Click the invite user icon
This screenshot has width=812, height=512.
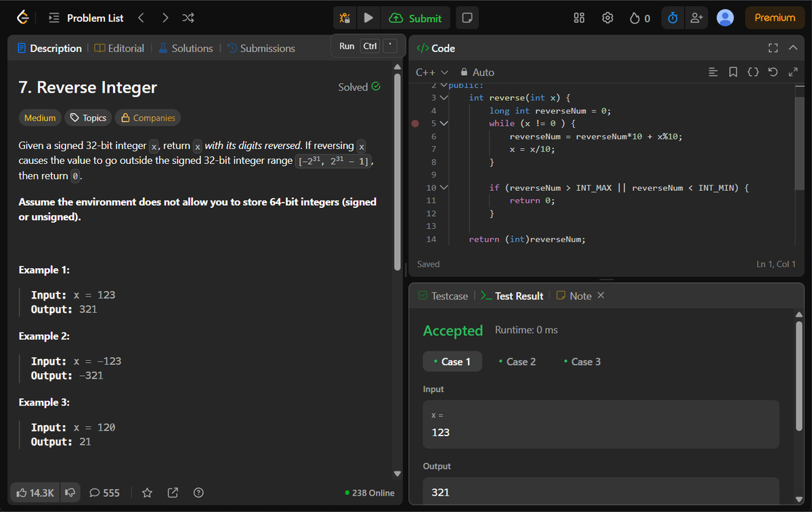pos(696,18)
